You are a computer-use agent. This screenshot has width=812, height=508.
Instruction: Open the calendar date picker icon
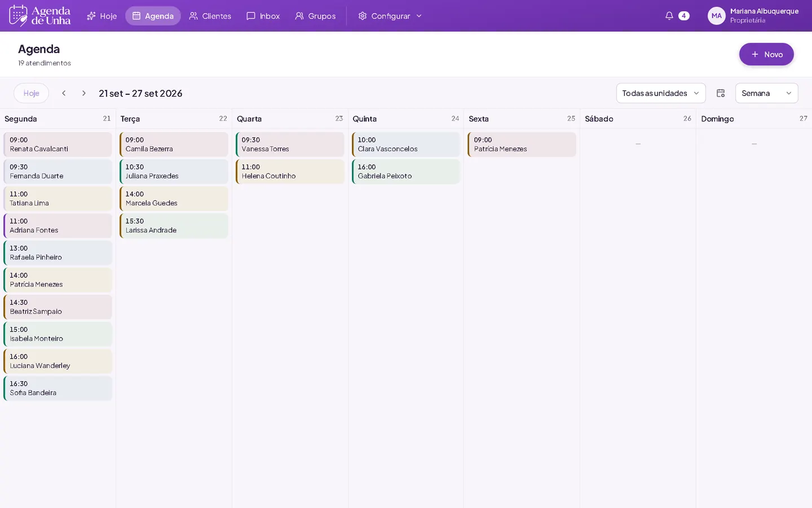pos(721,93)
